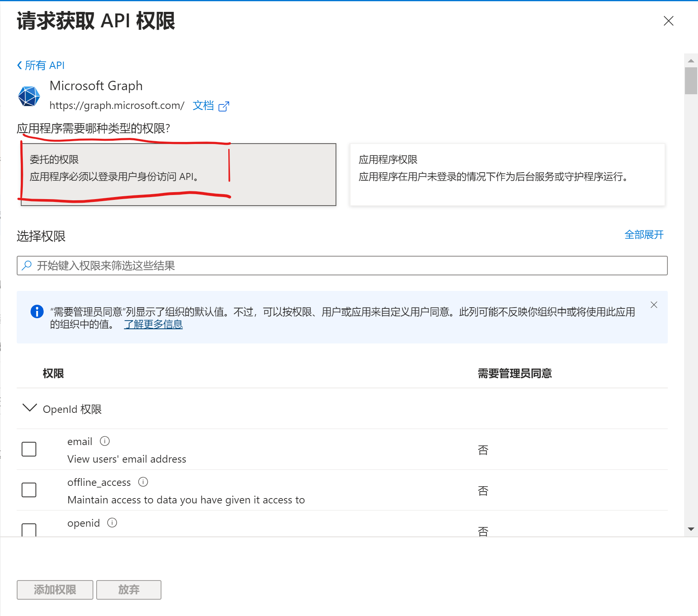This screenshot has height=616, width=698.
Task: Click the 否 value in email row
Action: pos(483,450)
